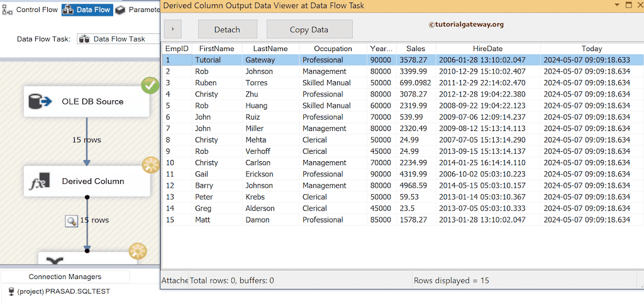
Task: Click the Connection Managers tab
Action: [x=65, y=277]
